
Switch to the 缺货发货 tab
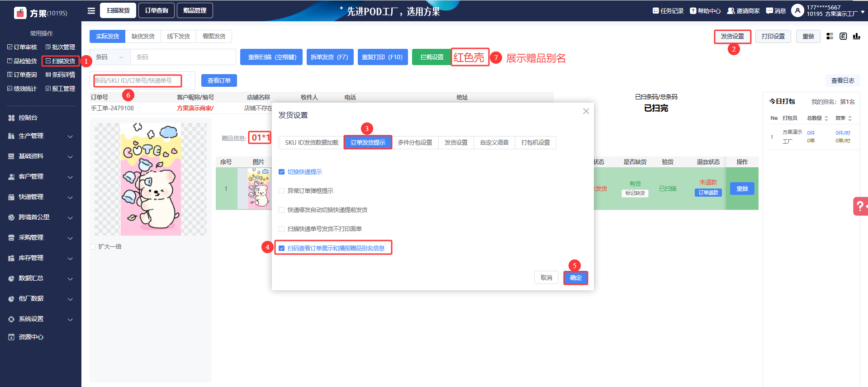click(x=143, y=36)
